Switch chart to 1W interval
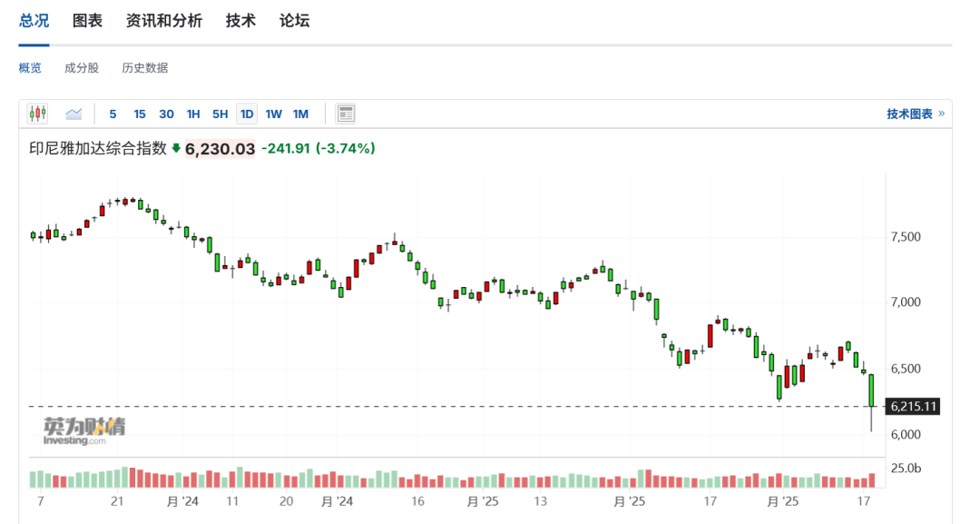Screen dimensions: 980x524 pos(273,114)
